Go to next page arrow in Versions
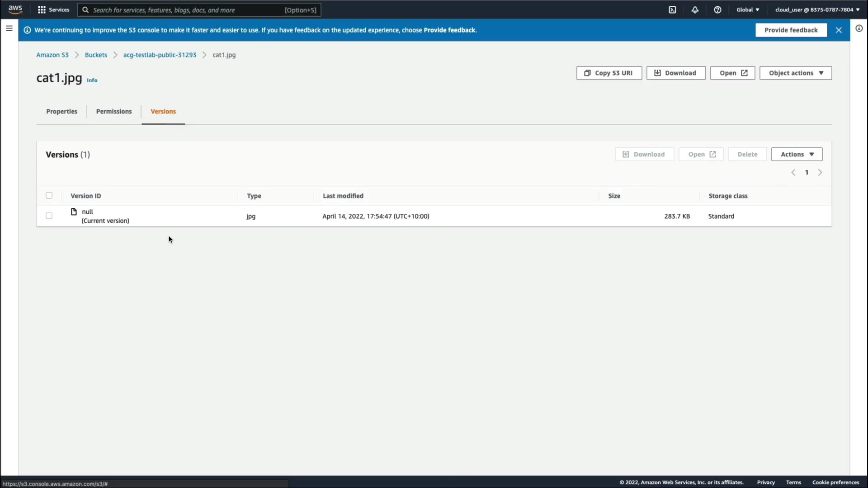 [820, 172]
